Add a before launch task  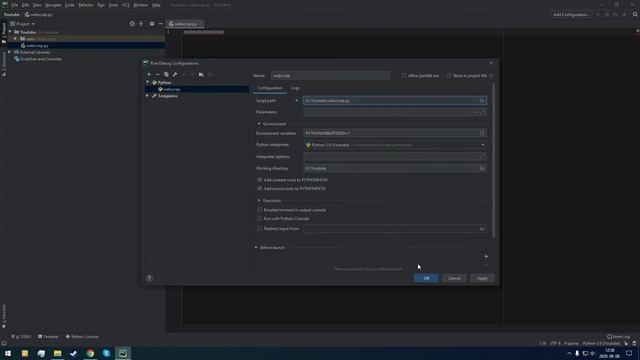click(486, 256)
